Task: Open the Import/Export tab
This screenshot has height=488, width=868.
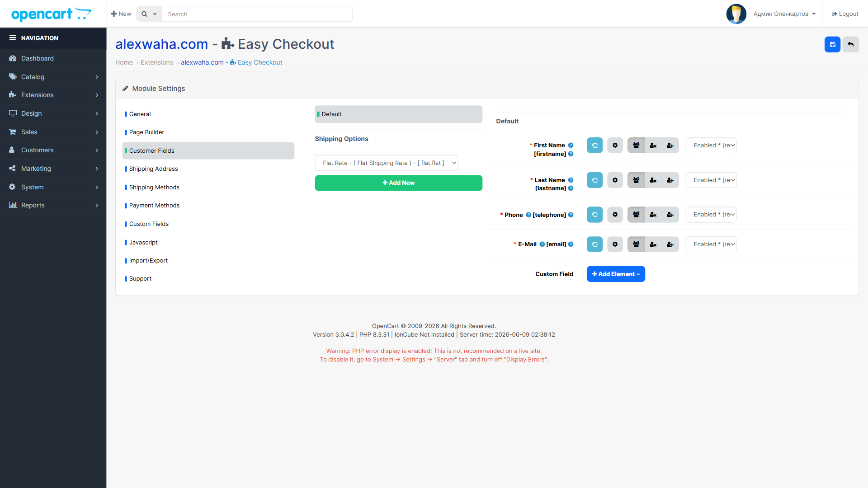Action: (208, 261)
